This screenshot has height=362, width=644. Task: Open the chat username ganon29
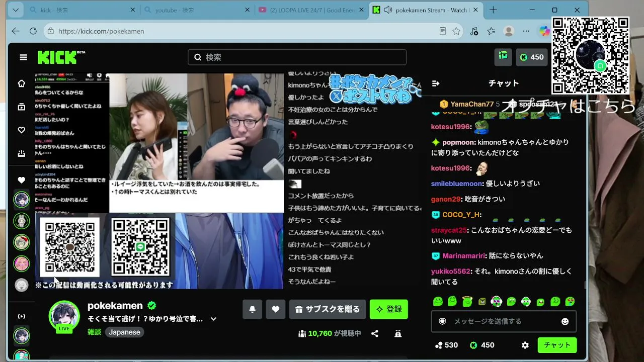pos(446,199)
